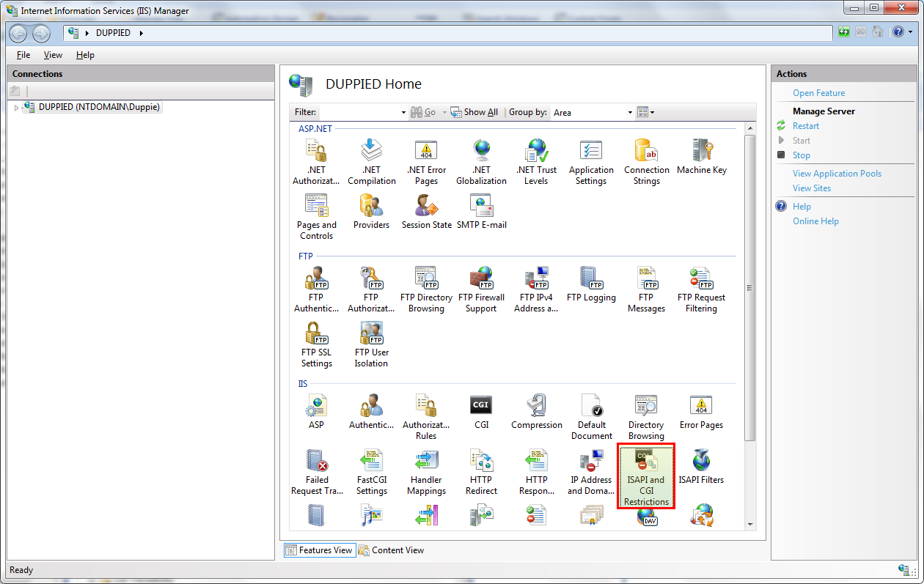
Task: Open IIS Authorization Rules feature
Action: click(426, 418)
